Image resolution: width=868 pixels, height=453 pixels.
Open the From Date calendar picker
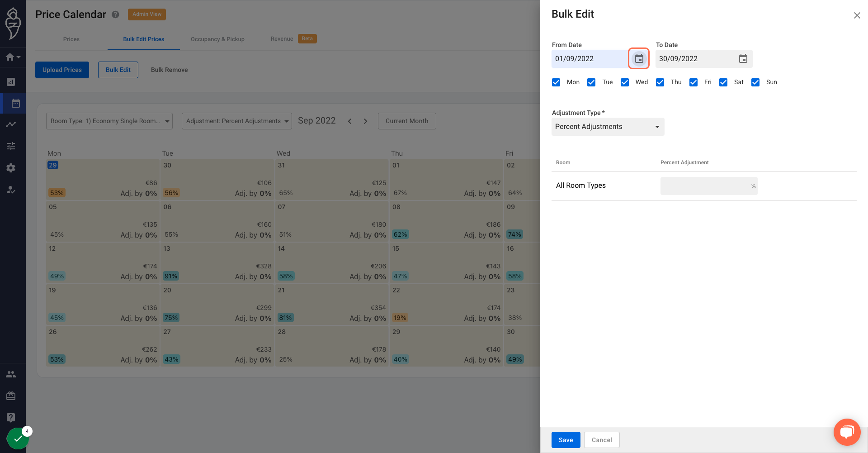639,59
